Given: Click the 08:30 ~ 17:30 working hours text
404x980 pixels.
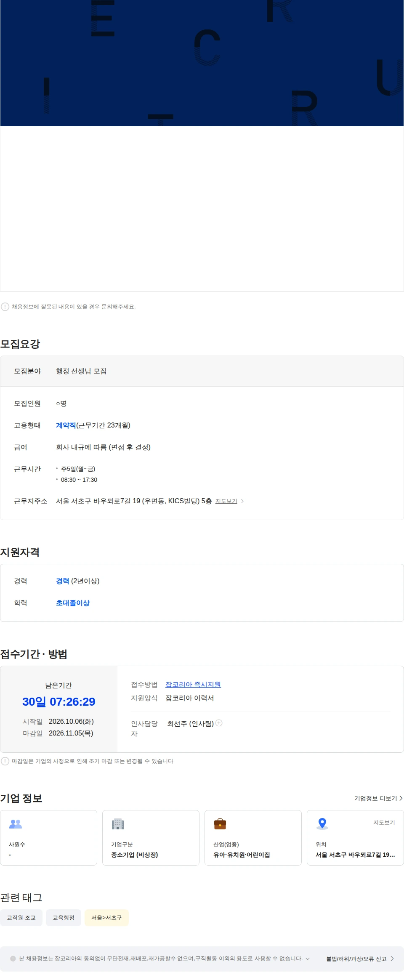Looking at the screenshot, I should [x=79, y=480].
